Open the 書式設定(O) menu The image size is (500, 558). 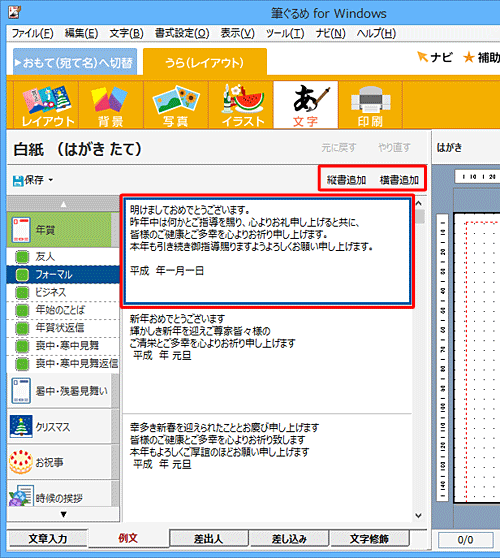click(x=182, y=33)
